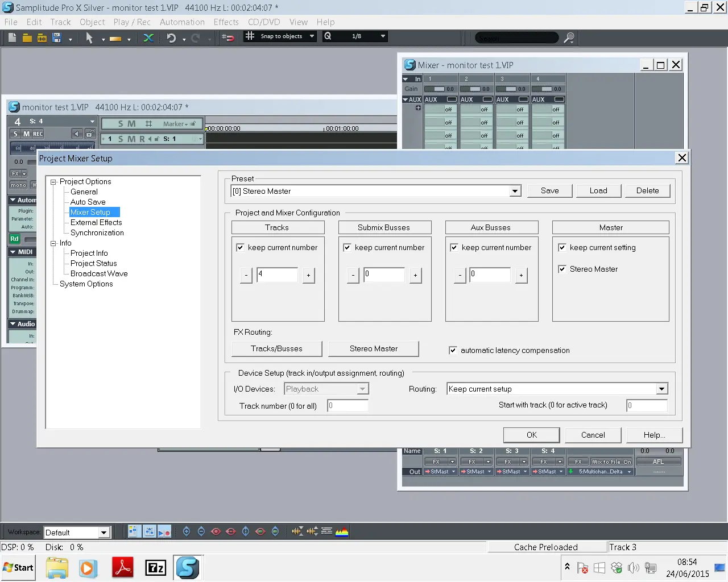Click the Tracks/Busses FX Routing button
This screenshot has width=728, height=582.
[x=276, y=349]
